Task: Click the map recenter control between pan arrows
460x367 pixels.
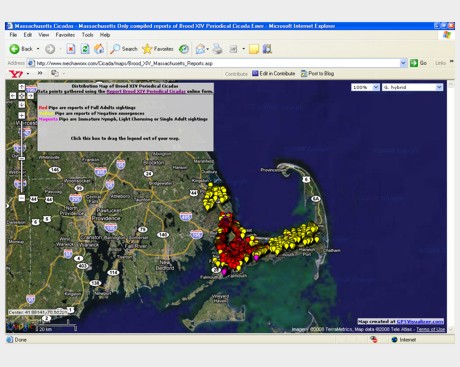Action: coord(21,96)
